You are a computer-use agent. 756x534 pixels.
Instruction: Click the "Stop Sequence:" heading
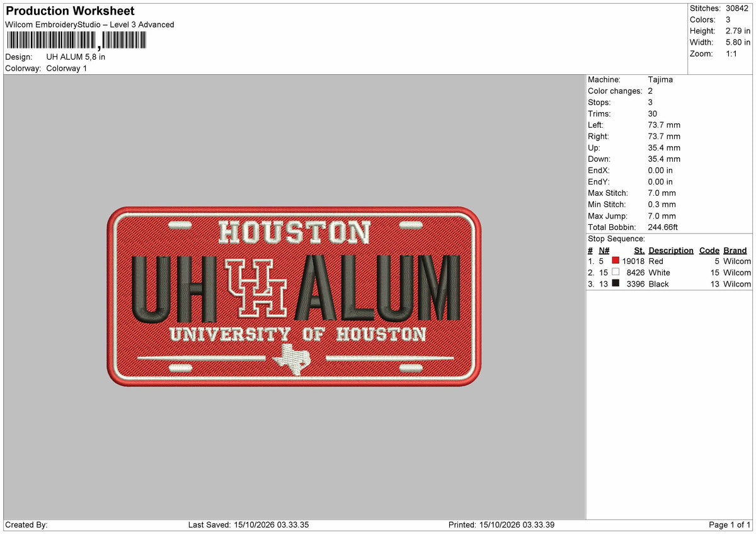pyautogui.click(x=616, y=239)
